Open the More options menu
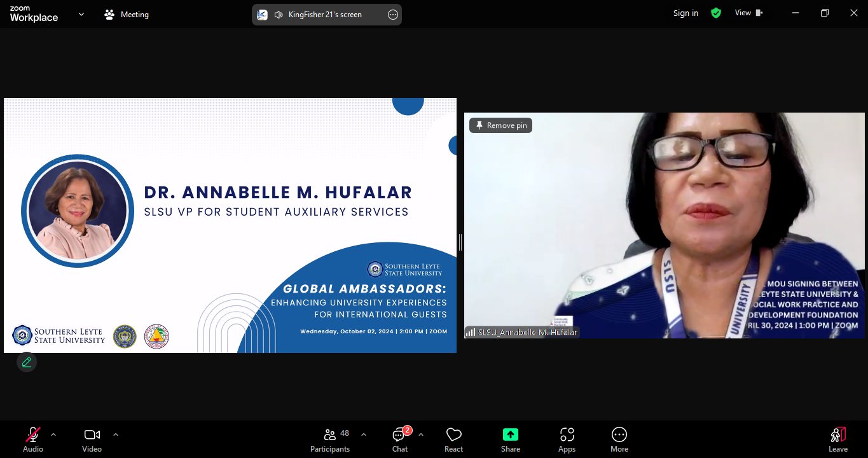Screen dimensions: 868x458 pyautogui.click(x=619, y=440)
